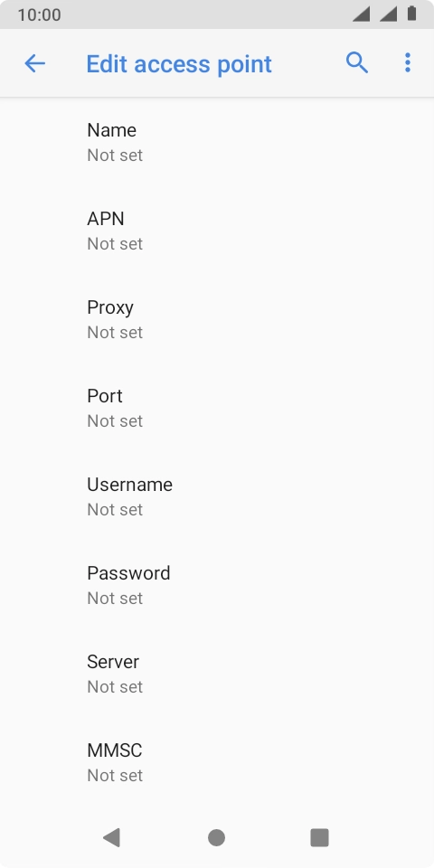Tap the 10:00 clock in the status bar

[x=39, y=14]
